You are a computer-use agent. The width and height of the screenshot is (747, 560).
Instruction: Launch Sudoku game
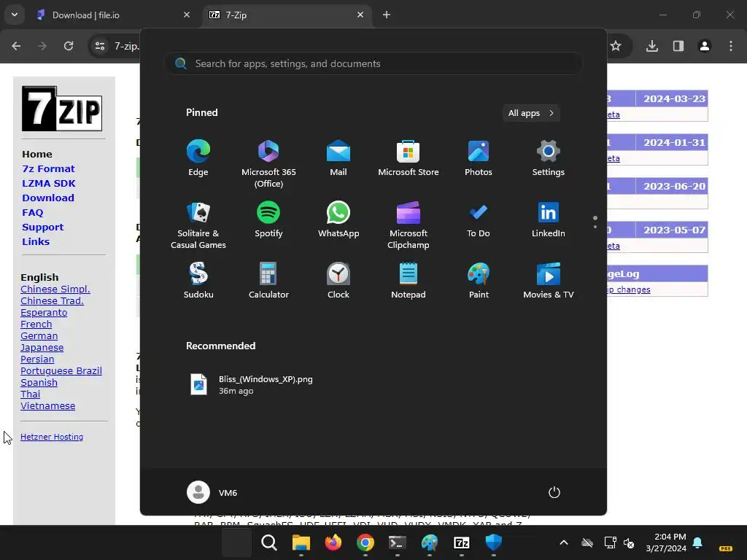(198, 281)
